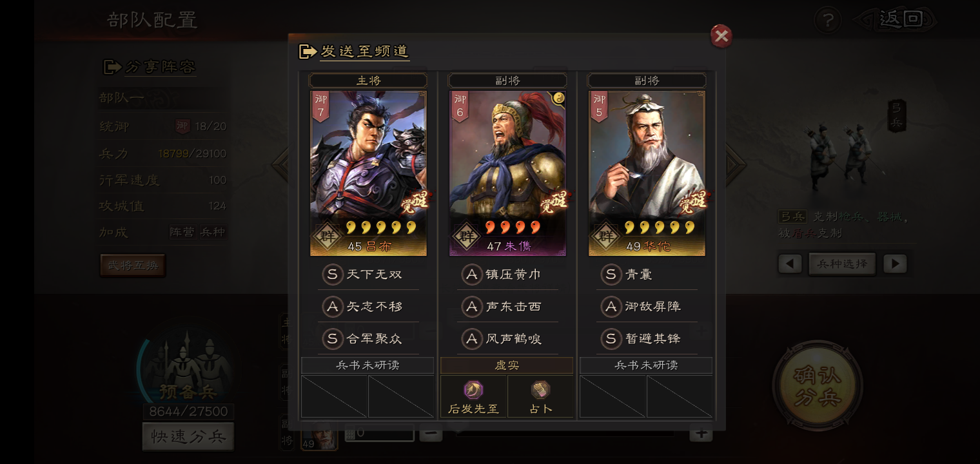Confirm troops with 确认分兵 button

tap(818, 385)
